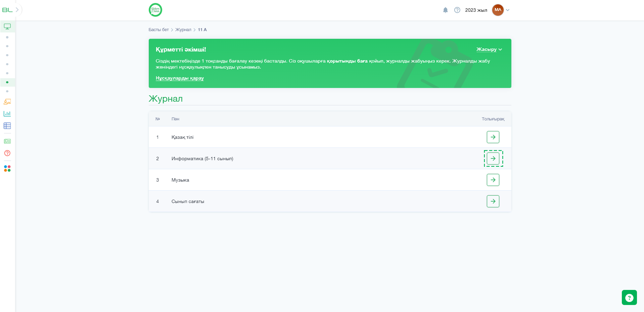
Task: Open arrow button for Сынып сағаты
Action: pos(493,201)
